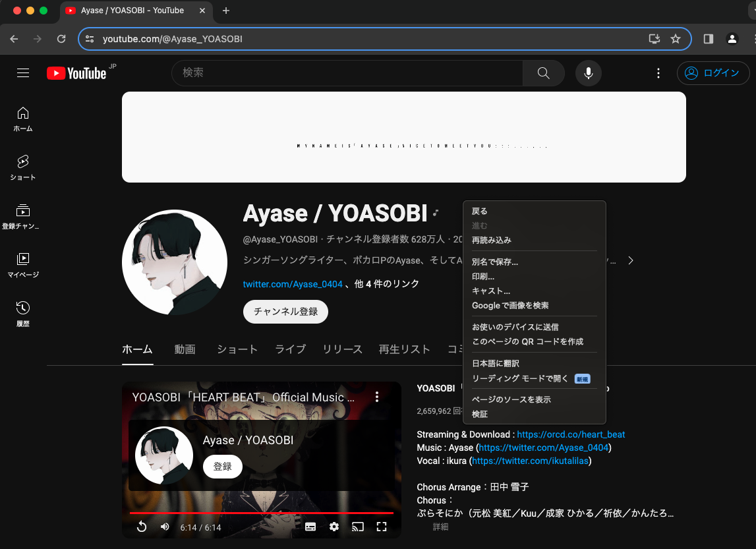Switch to the 動画 channel tab
The width and height of the screenshot is (756, 549).
pyautogui.click(x=185, y=349)
